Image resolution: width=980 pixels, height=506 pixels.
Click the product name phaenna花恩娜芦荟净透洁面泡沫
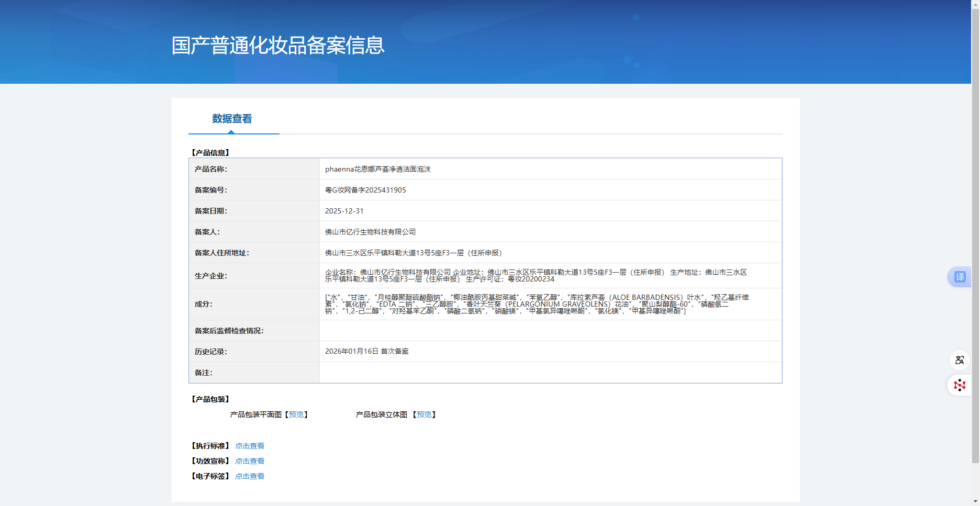click(378, 169)
